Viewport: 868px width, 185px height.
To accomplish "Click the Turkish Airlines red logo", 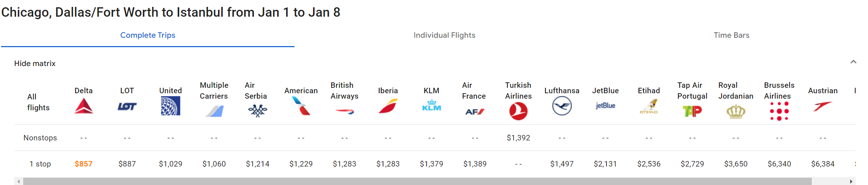I will pyautogui.click(x=518, y=111).
